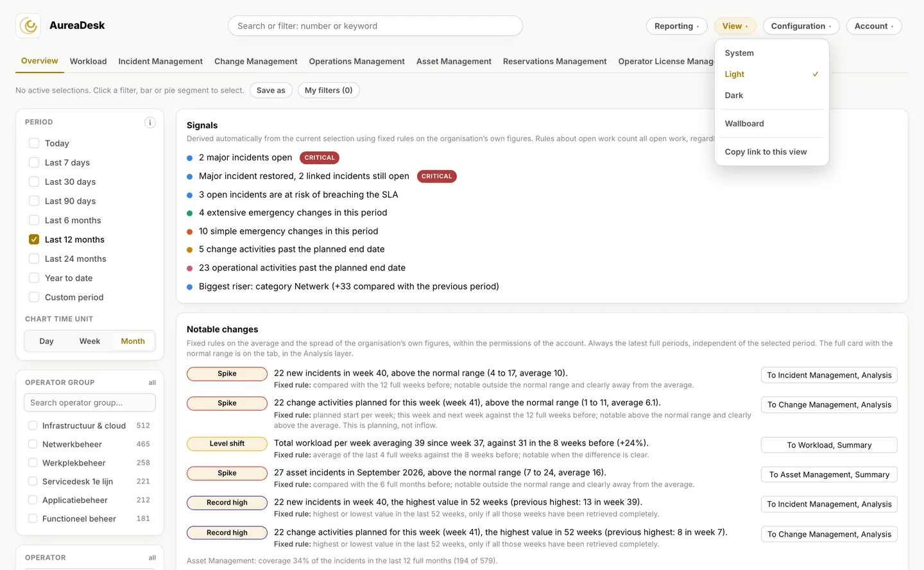Click the AureaDesk logo icon
Screen dimensions: 924x570
tap(28, 26)
